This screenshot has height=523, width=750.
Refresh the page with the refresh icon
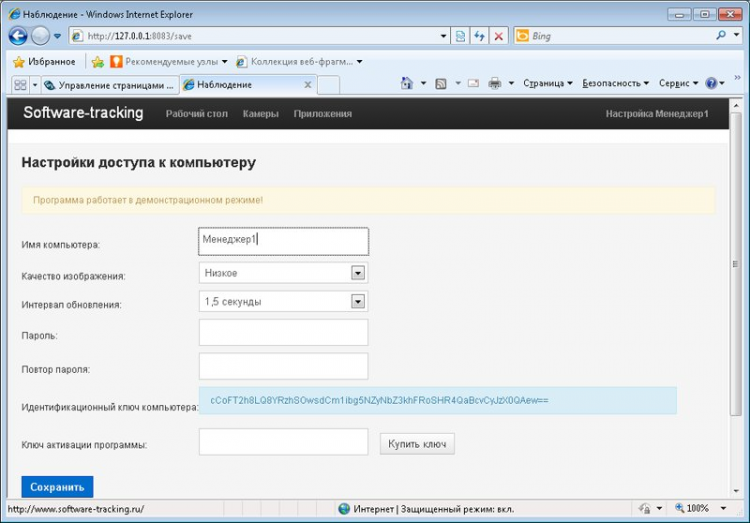[479, 36]
